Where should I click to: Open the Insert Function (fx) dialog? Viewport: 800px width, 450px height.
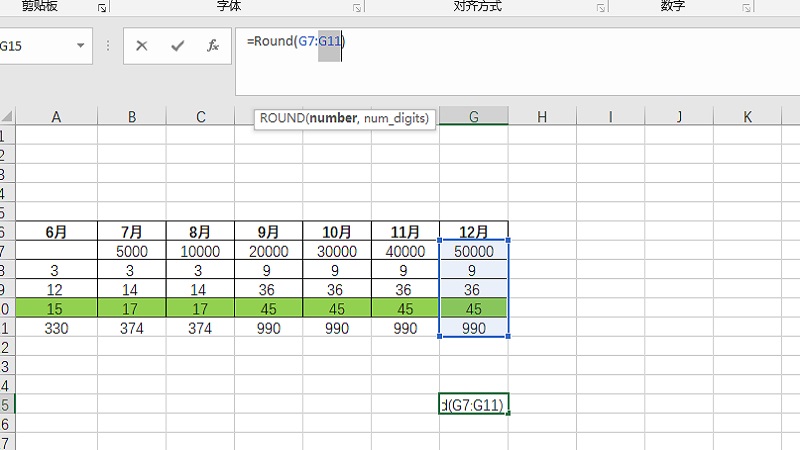(212, 46)
